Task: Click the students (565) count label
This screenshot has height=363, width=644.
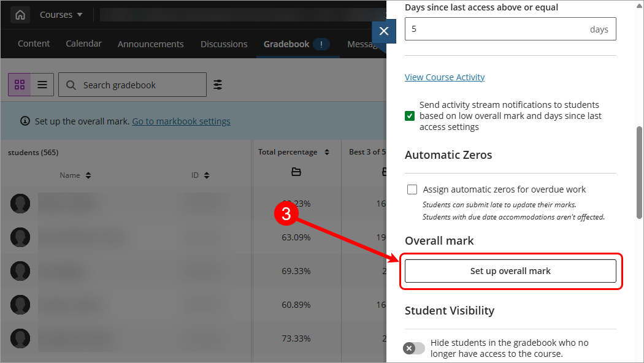Action: (x=33, y=152)
